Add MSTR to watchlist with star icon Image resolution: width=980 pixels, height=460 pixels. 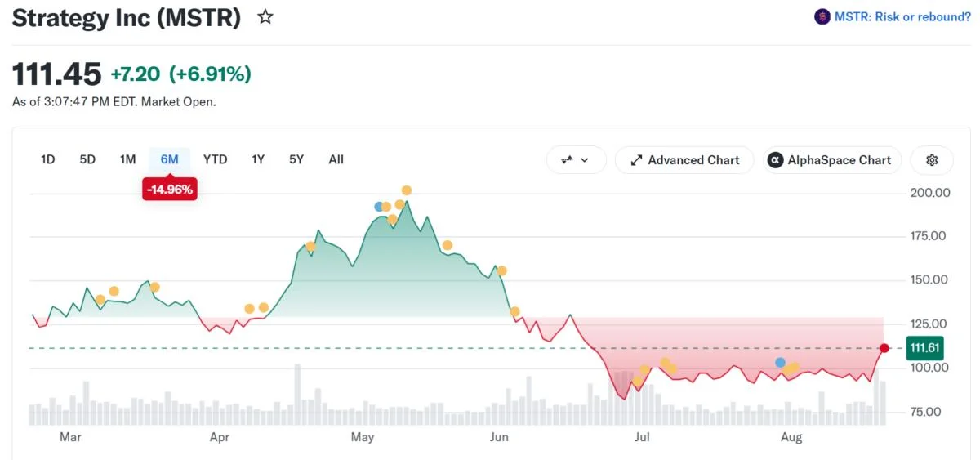[265, 16]
